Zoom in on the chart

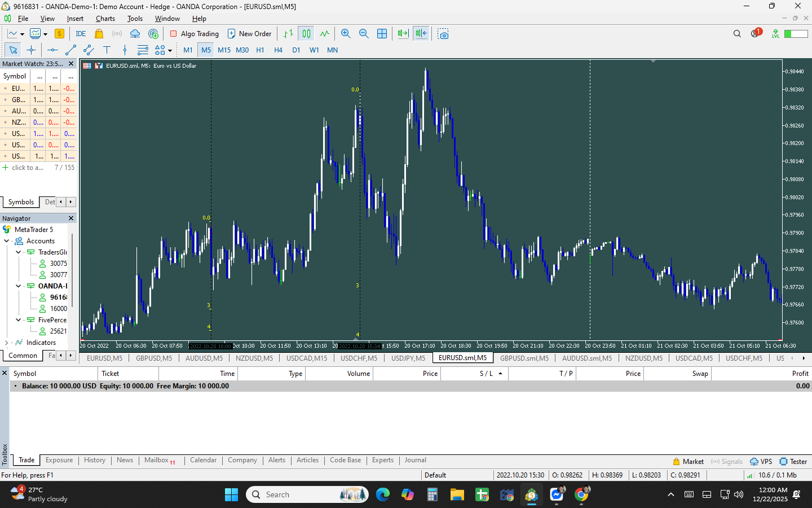(346, 34)
